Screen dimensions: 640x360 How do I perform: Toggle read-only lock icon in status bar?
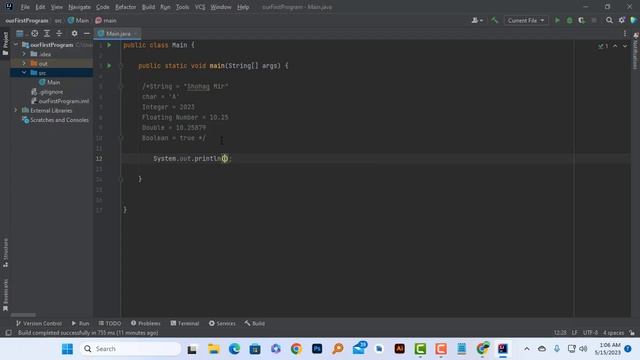(x=632, y=333)
